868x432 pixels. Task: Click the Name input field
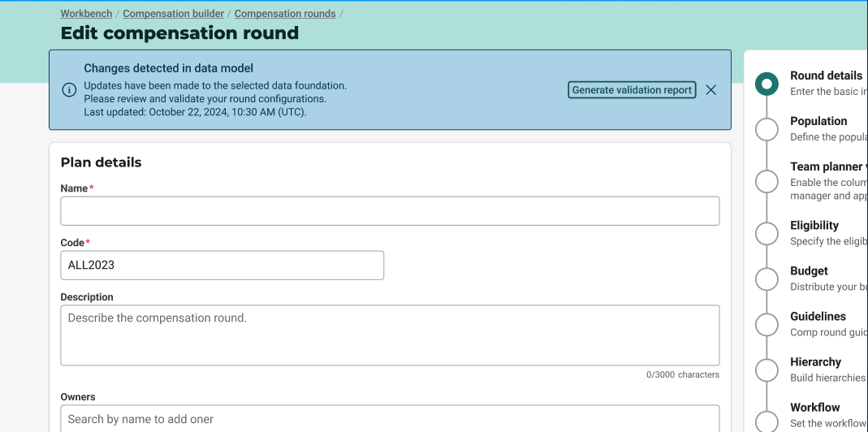click(x=390, y=211)
